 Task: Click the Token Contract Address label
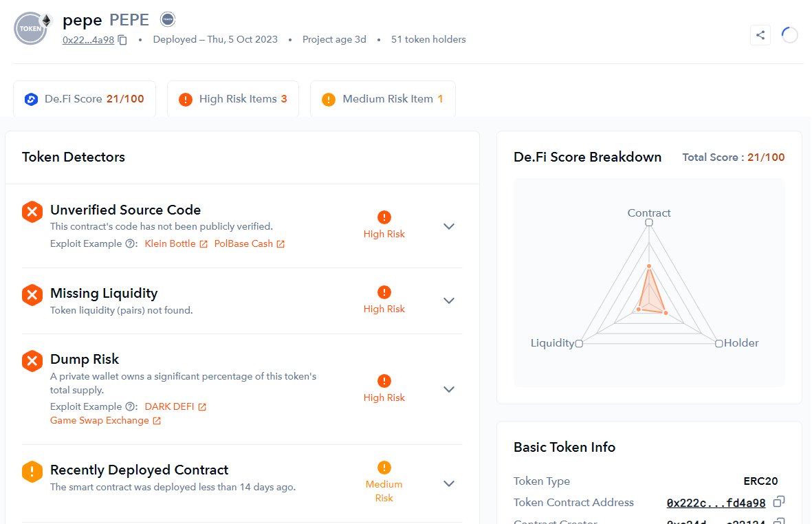click(574, 502)
